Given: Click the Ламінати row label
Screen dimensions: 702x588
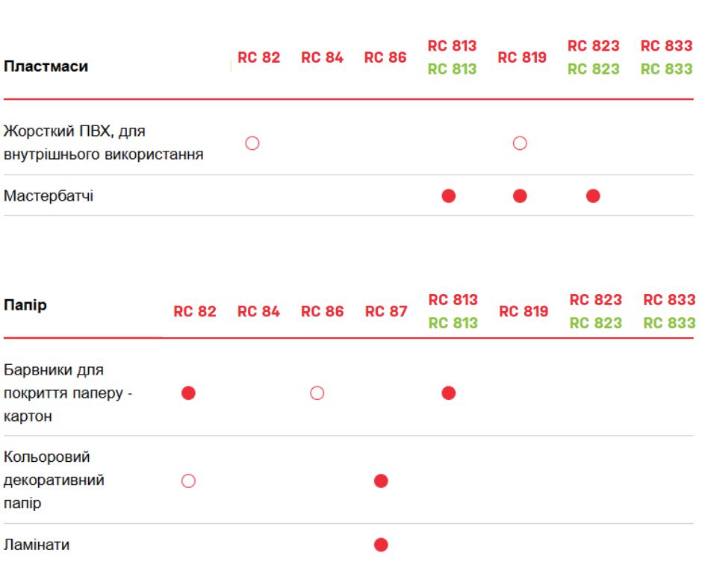Looking at the screenshot, I should 37,545.
